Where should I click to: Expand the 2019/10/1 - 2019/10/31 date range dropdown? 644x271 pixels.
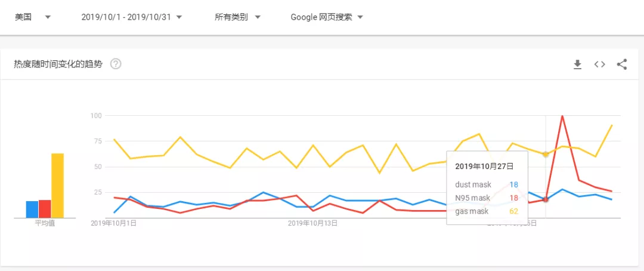tap(132, 17)
